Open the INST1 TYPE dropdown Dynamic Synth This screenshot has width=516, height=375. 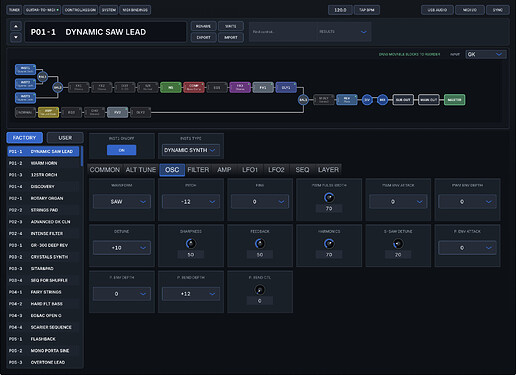tap(191, 150)
